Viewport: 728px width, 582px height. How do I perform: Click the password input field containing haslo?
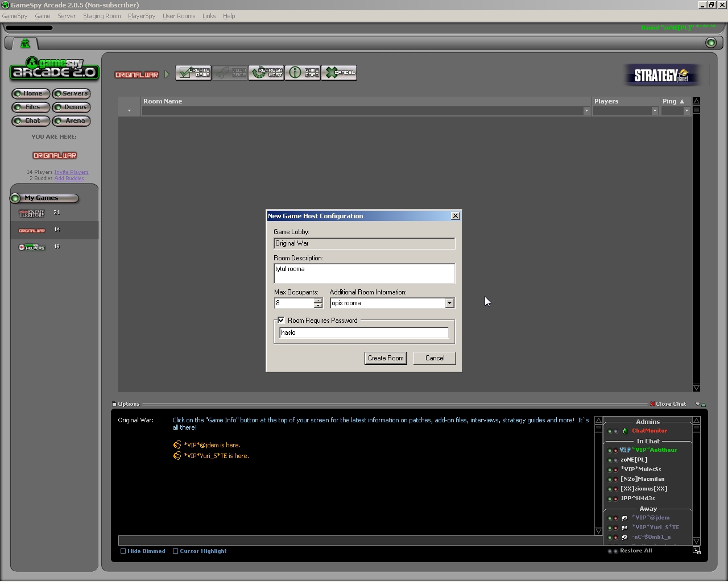pos(364,332)
